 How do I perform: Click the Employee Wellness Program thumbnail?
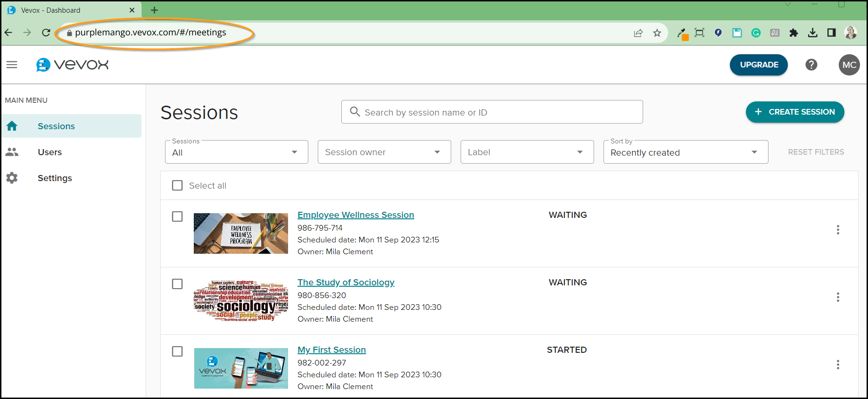point(241,233)
